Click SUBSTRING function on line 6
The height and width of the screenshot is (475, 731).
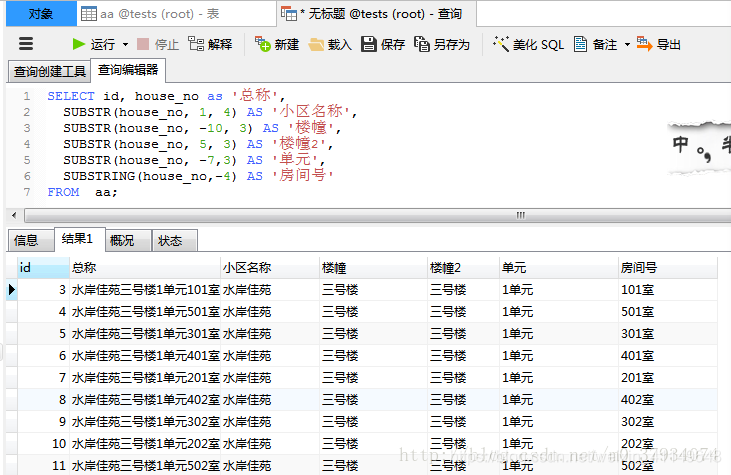coord(99,176)
